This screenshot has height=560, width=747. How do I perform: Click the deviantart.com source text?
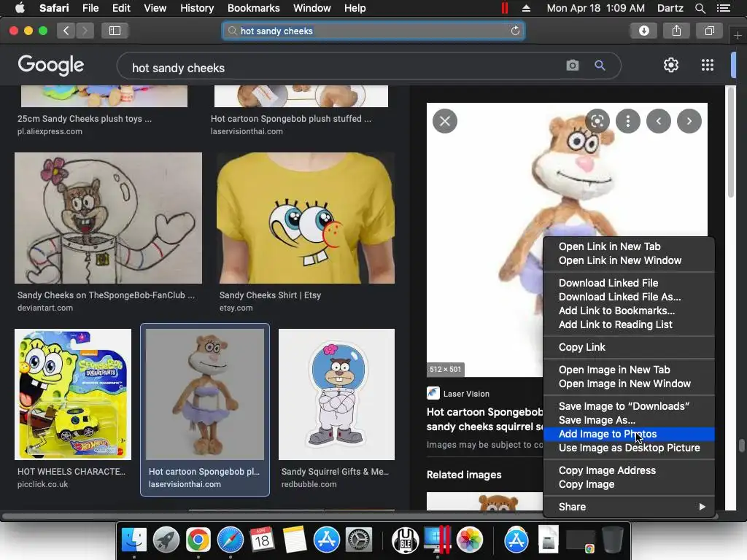coord(45,308)
